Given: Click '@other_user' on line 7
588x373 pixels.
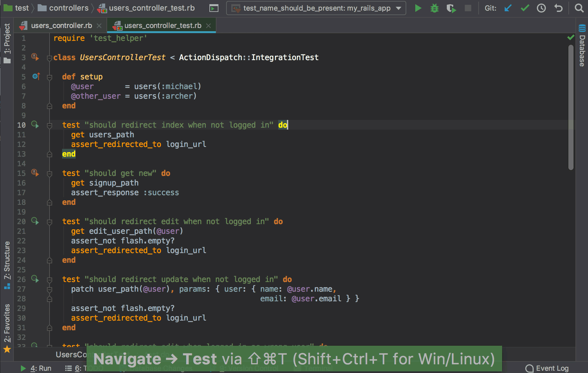Looking at the screenshot, I should pos(96,96).
